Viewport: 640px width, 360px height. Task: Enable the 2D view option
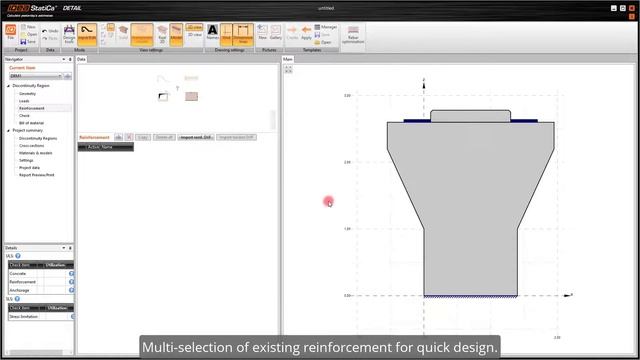[194, 27]
